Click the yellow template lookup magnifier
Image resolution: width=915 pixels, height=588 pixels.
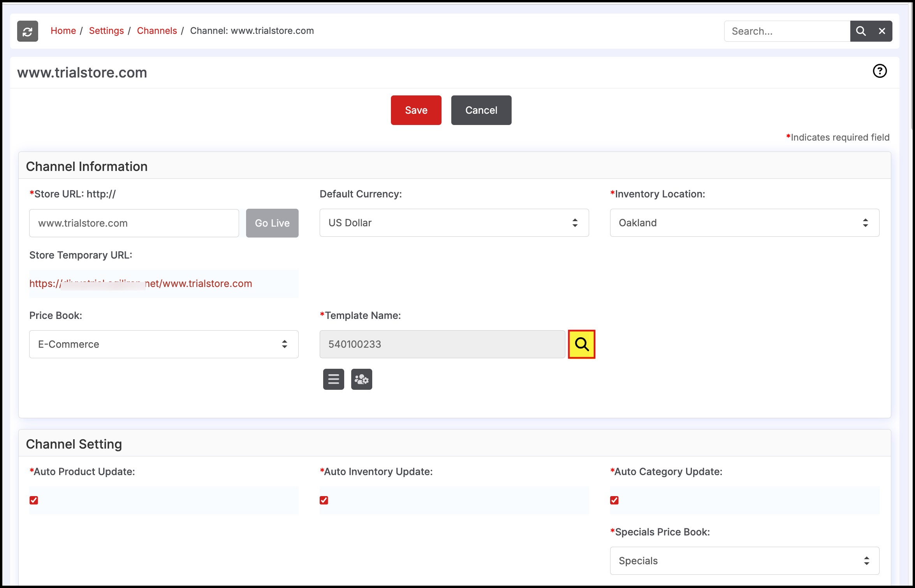(581, 344)
